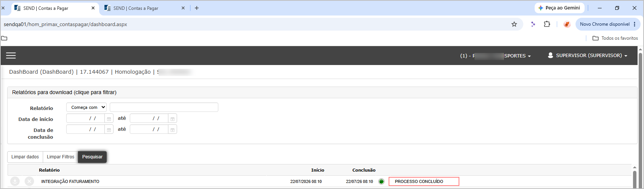
Task: Click Peça ao Gemini button
Action: click(x=560, y=8)
